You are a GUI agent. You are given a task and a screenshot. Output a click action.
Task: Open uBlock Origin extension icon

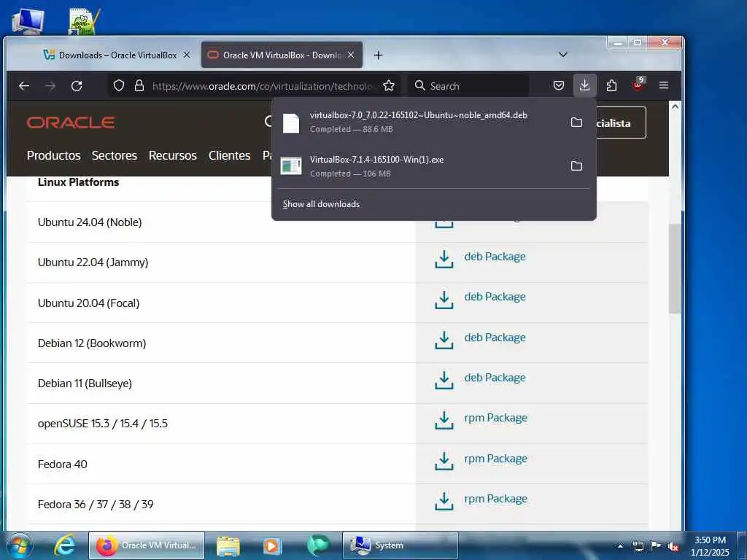(x=638, y=85)
